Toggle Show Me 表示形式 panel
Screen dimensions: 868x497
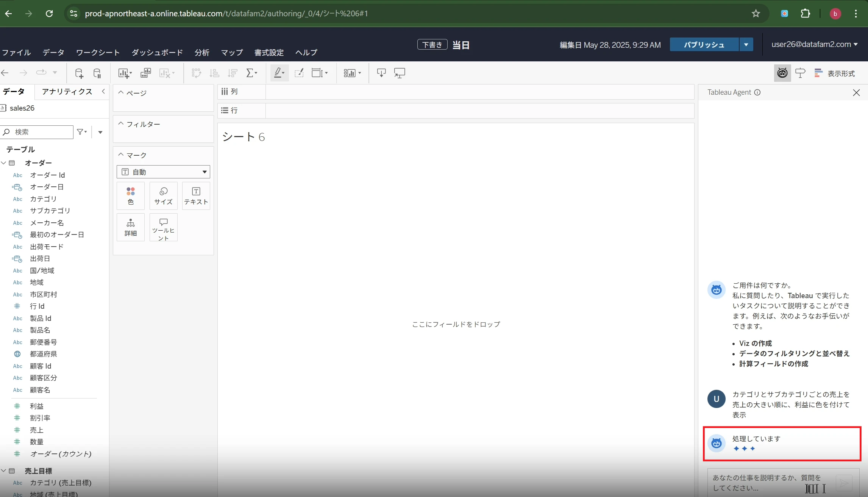click(834, 73)
